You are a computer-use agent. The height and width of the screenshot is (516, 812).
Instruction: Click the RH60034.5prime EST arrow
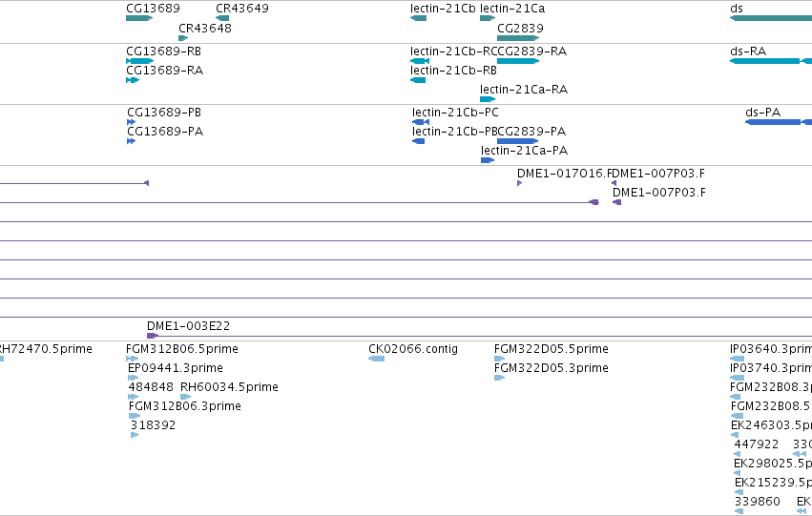click(x=185, y=397)
